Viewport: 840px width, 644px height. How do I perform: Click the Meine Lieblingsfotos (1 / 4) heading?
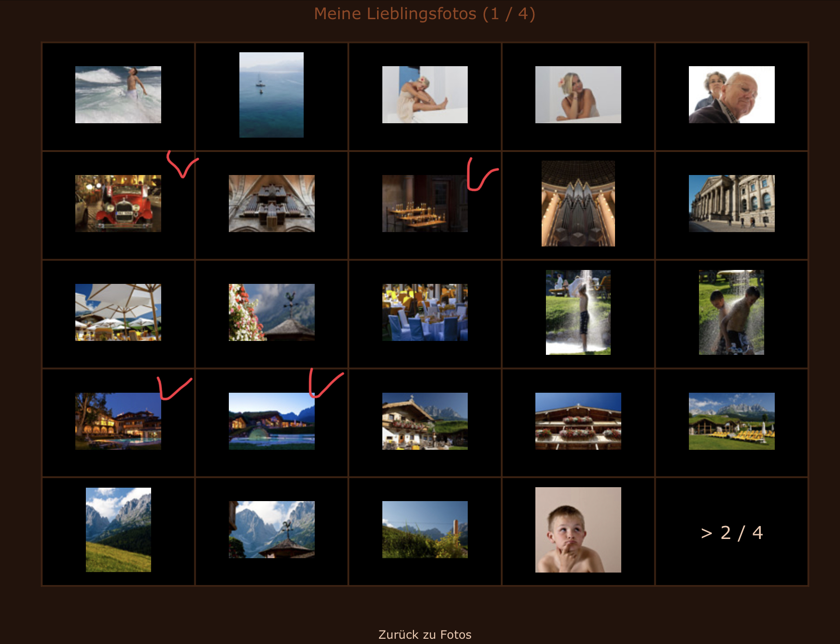coord(425,13)
